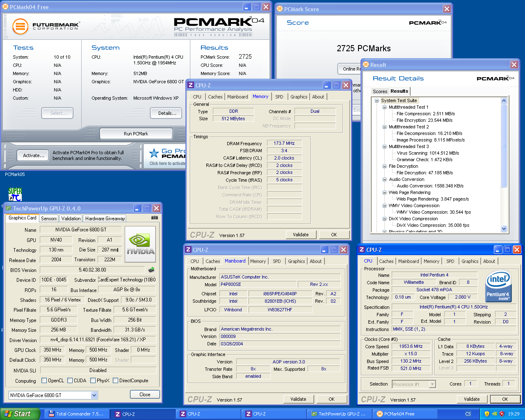Screen dimensions: 525x420
Task: Switch to PCMark04 Free taskbar item
Action: pos(405,414)
